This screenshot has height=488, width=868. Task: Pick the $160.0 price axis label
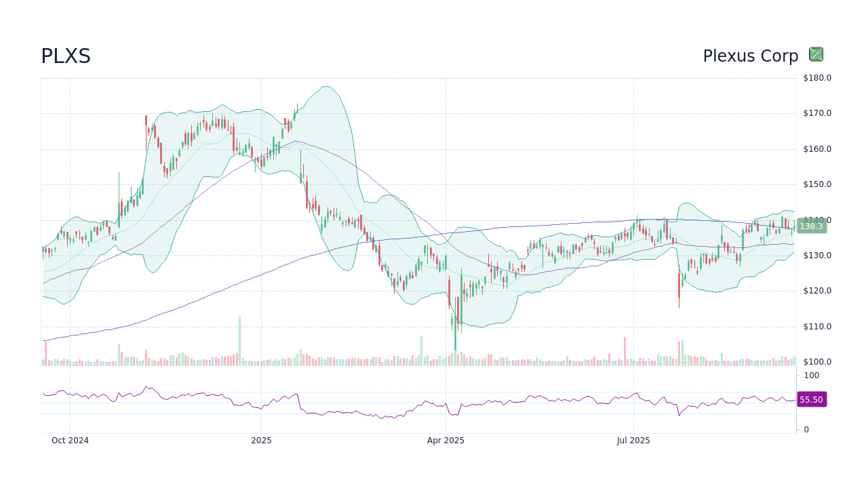click(x=817, y=149)
